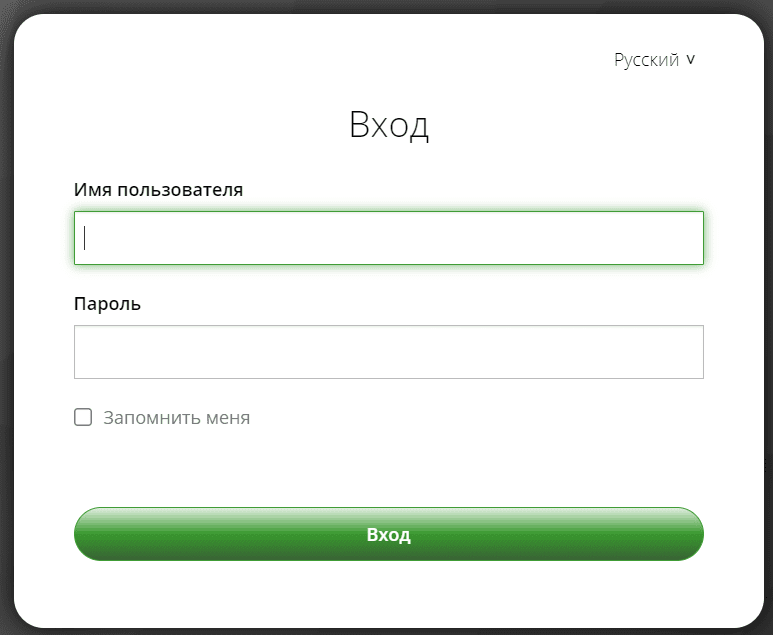Open the Русский language dropdown
Viewport: 773px width, 635px height.
654,60
